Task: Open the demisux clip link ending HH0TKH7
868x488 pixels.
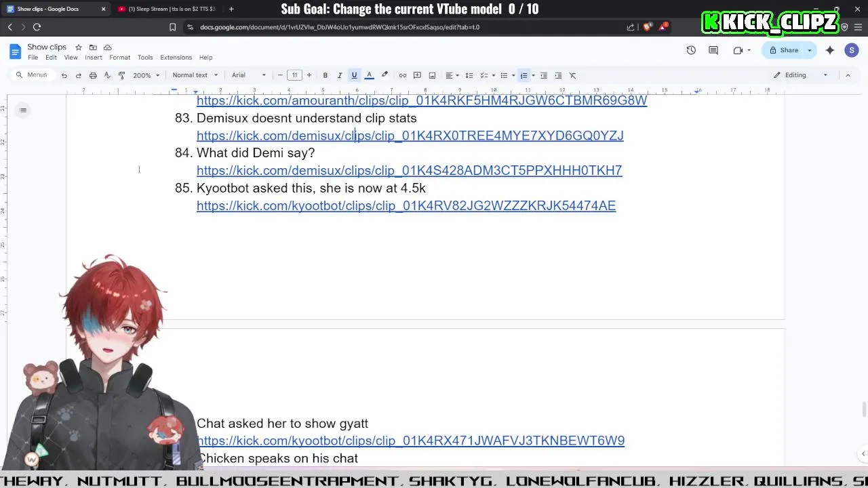Action: pyautogui.click(x=410, y=170)
